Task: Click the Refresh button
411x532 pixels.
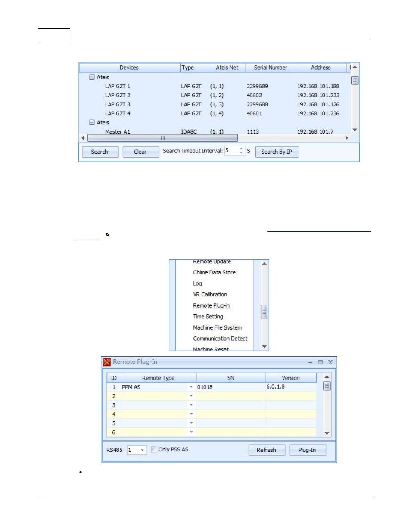Action: [266, 450]
